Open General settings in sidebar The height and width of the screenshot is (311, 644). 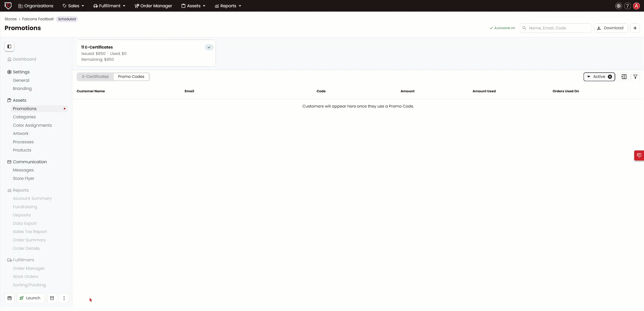(21, 80)
